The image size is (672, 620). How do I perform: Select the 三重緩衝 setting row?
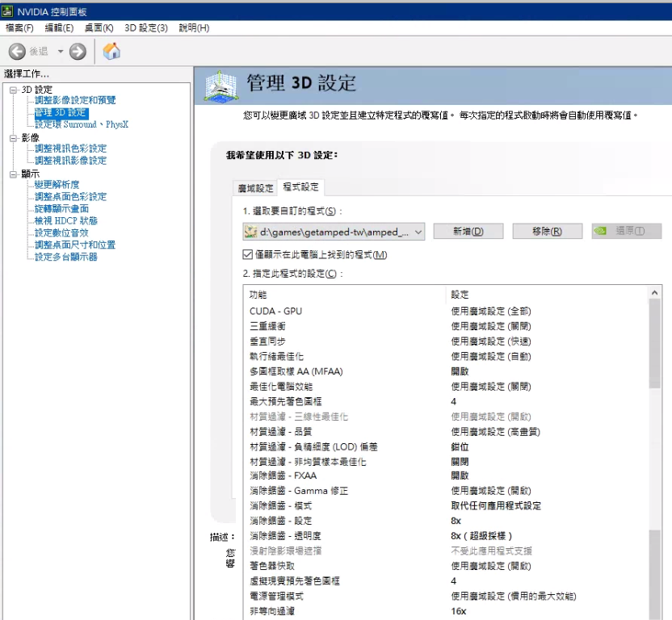(x=446, y=326)
